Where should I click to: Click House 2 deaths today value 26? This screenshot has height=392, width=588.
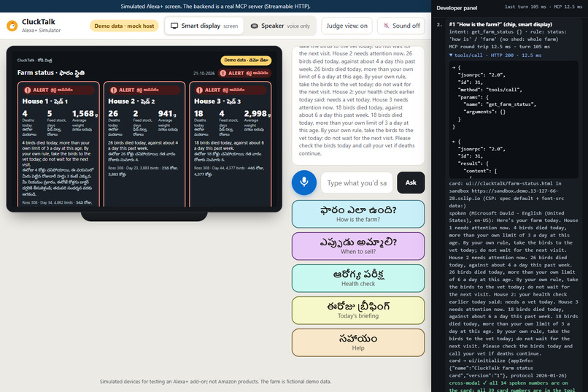point(113,114)
